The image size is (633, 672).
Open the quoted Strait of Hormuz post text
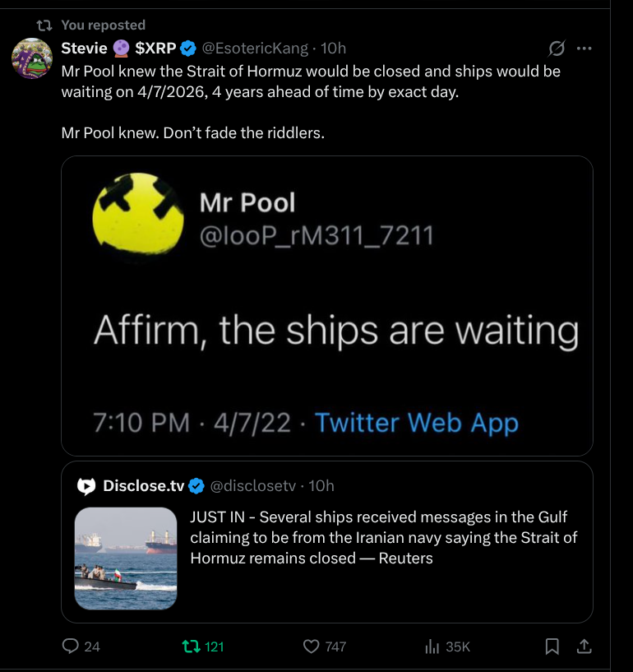point(383,538)
